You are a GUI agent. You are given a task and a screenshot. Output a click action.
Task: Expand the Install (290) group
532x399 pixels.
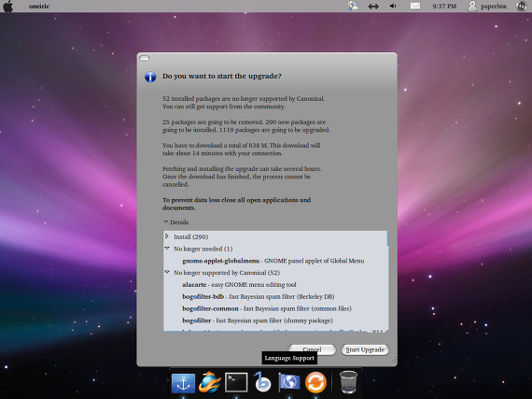tap(167, 236)
